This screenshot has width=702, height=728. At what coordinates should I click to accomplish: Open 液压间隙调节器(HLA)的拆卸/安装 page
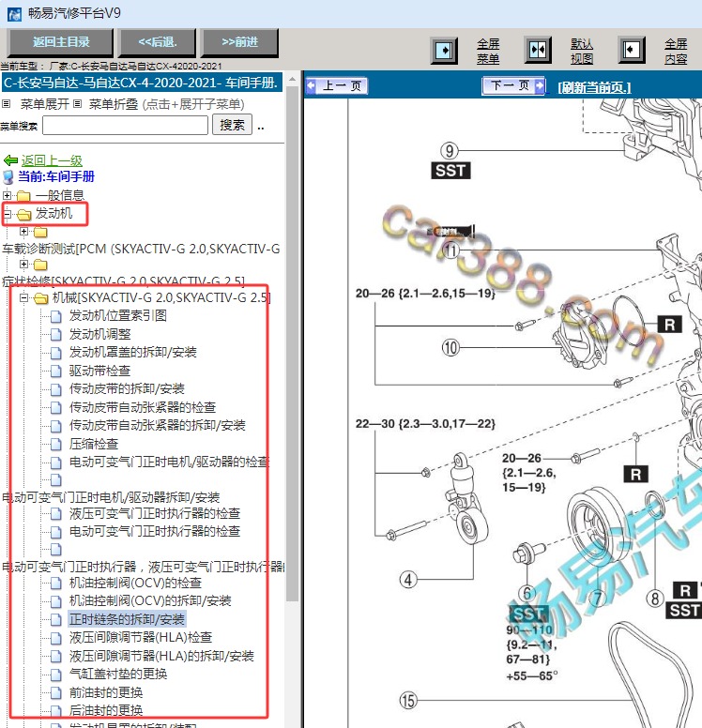tap(161, 656)
